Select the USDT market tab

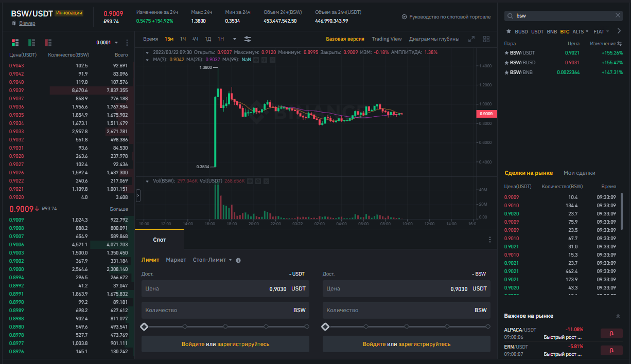tap(537, 31)
